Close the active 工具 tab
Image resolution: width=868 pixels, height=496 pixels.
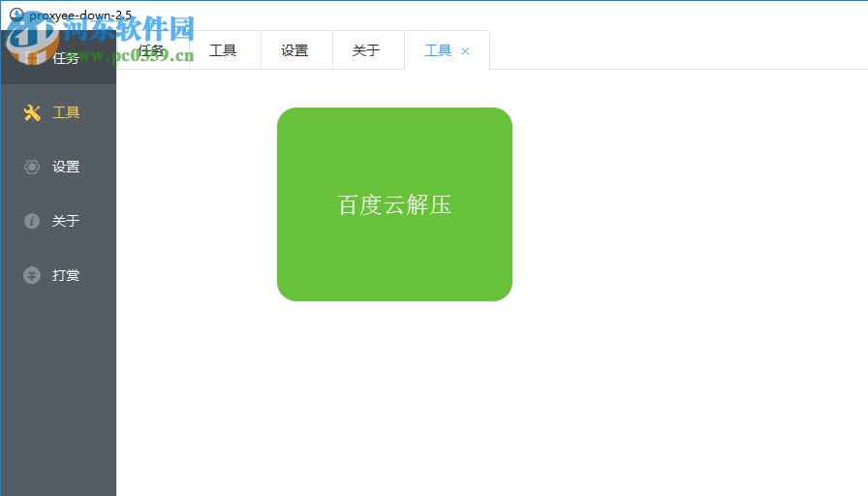465,51
